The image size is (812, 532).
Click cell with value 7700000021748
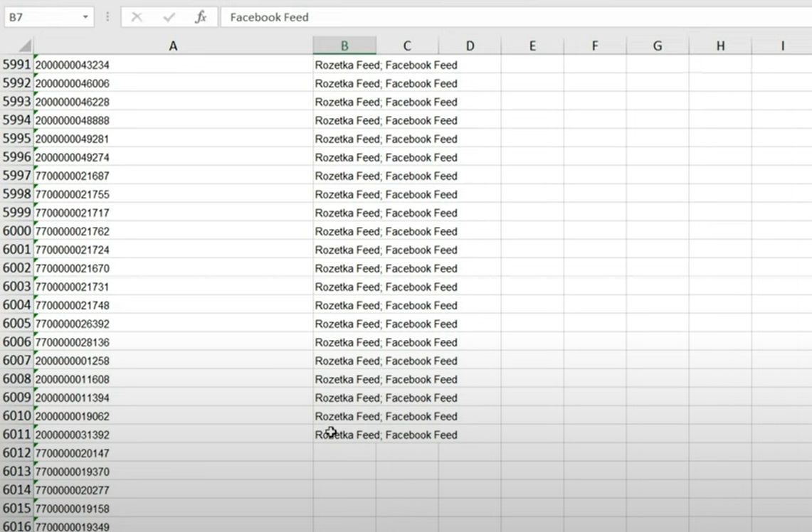174,305
